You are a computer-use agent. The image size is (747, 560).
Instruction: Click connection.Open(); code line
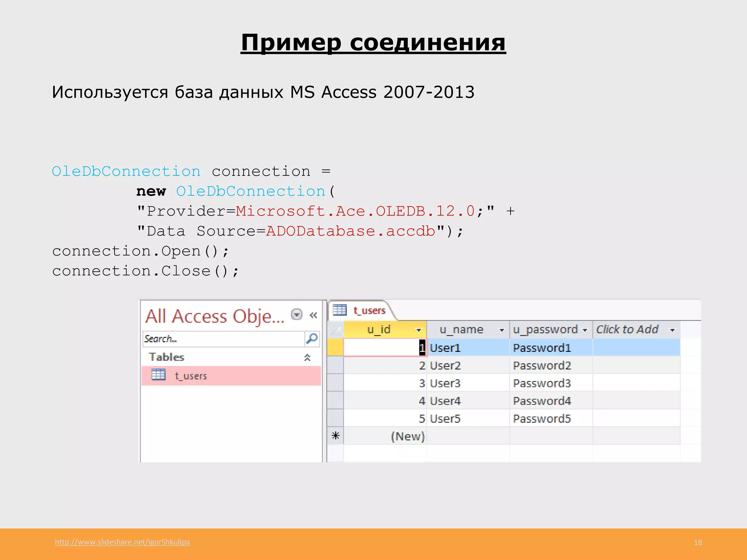click(140, 251)
